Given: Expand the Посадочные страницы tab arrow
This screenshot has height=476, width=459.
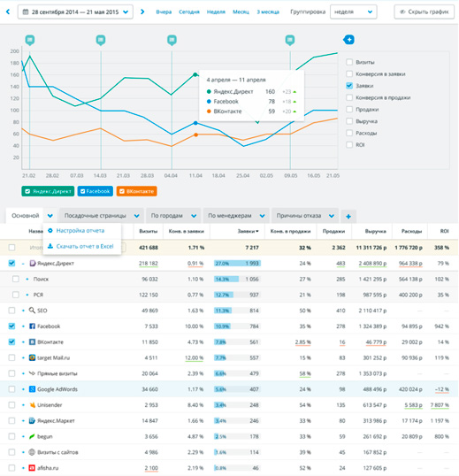Looking at the screenshot, I should (137, 216).
